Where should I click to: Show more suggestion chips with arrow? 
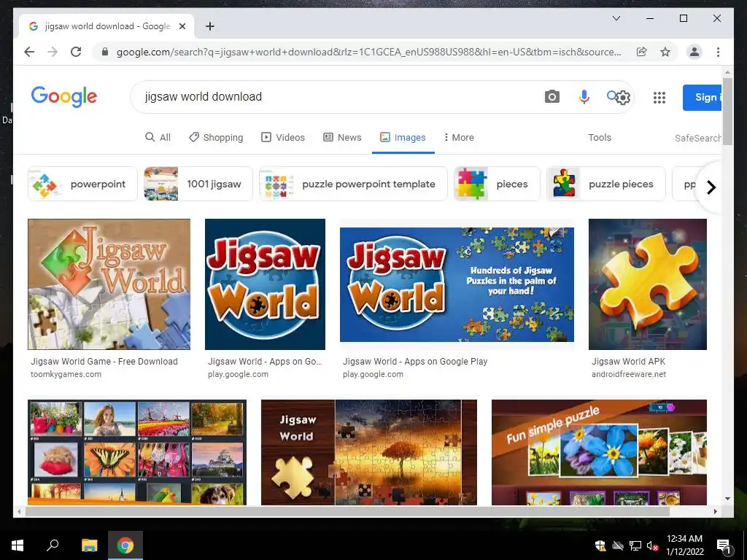pos(711,187)
